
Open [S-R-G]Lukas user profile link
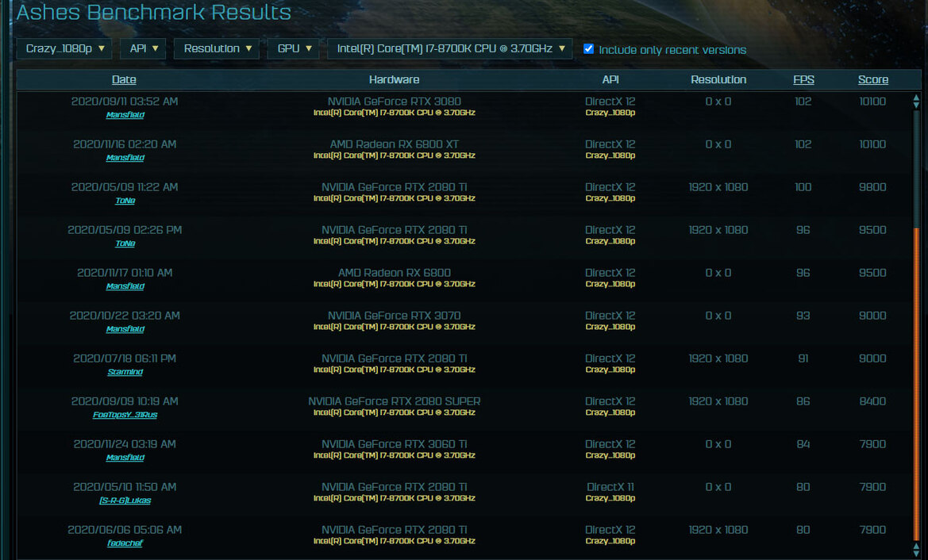click(125, 501)
